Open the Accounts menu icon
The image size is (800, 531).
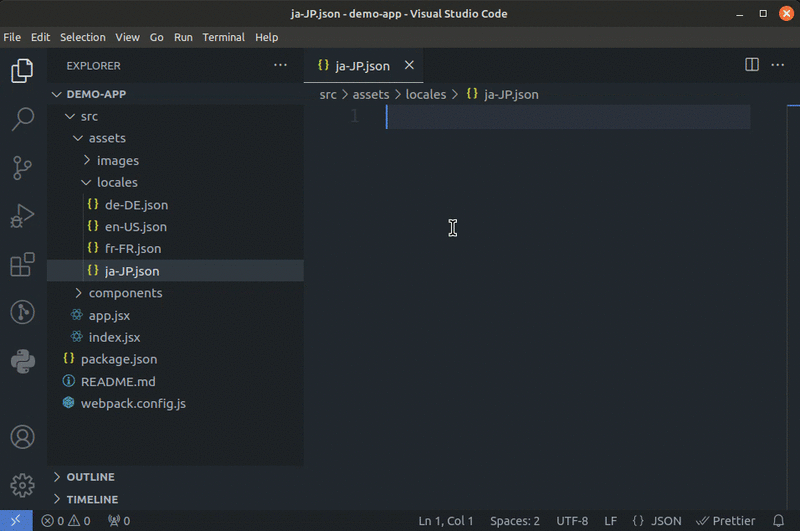coord(22,438)
